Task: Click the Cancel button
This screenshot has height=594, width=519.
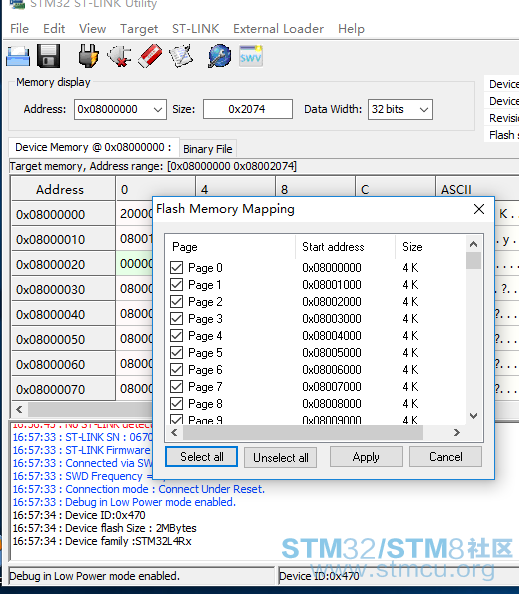Action: (446, 456)
